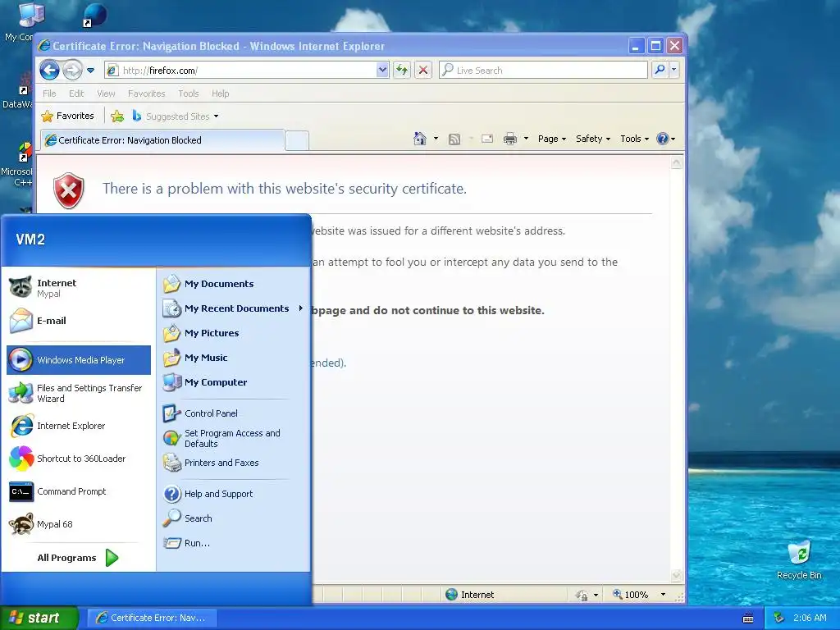The width and height of the screenshot is (840, 630).
Task: Open the Help menu
Action: pos(220,94)
